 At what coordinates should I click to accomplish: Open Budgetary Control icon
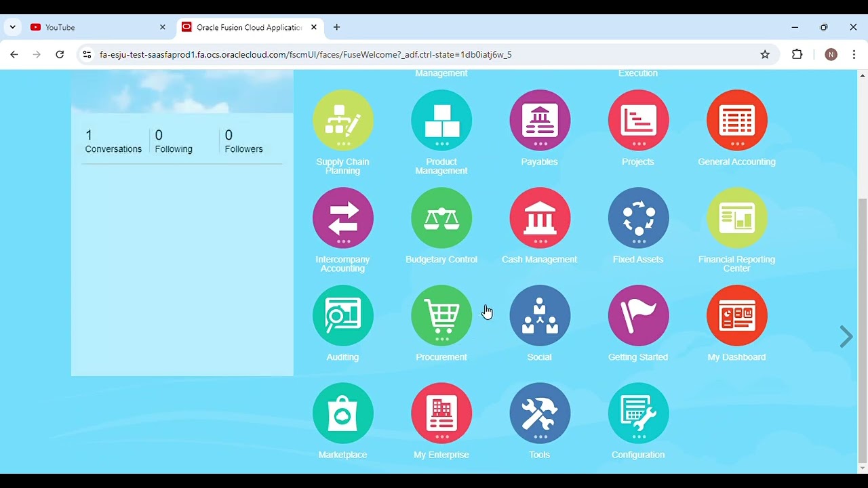[x=441, y=218]
